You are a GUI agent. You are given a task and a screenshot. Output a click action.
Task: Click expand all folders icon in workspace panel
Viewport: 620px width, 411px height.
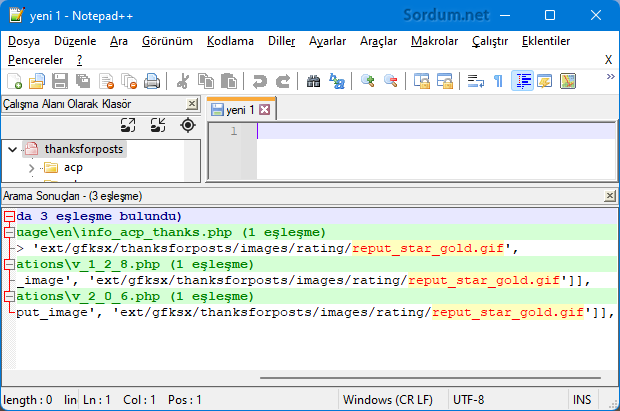128,125
